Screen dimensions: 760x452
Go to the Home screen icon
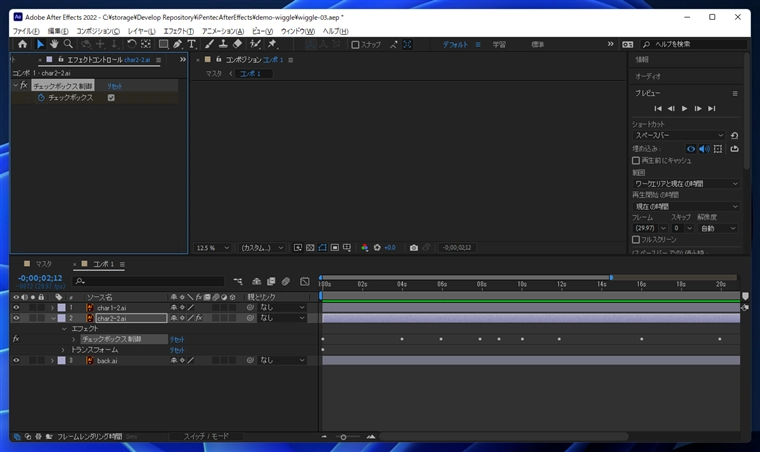[22, 44]
